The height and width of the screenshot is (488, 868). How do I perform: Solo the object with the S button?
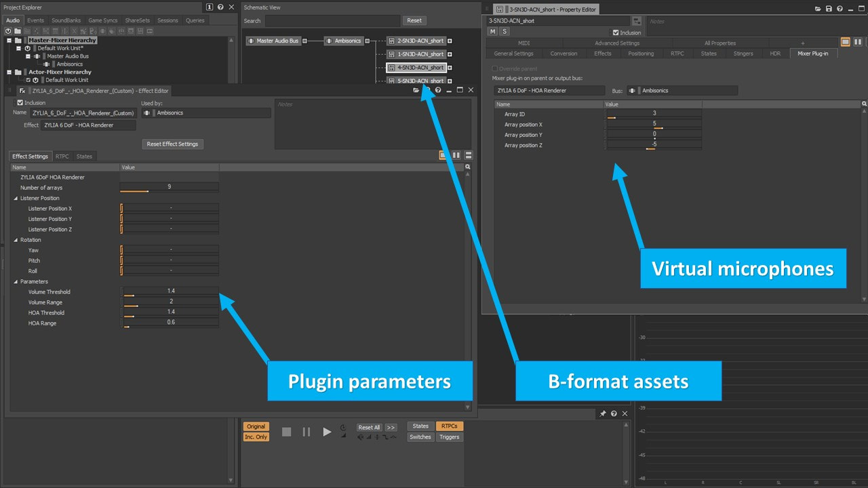pos(505,32)
